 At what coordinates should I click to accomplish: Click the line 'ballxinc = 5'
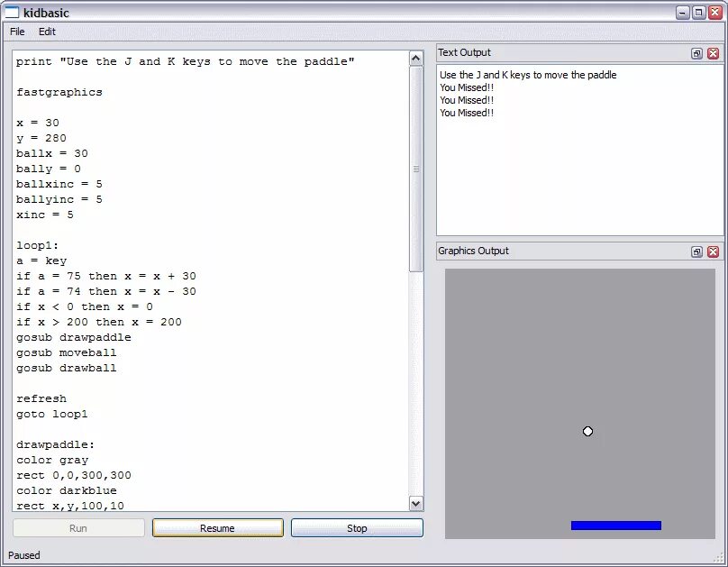(59, 184)
